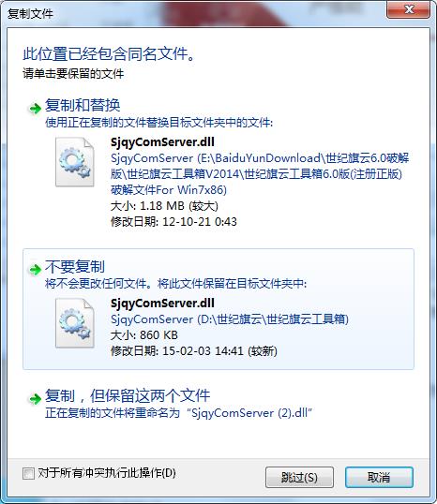437x504 pixels.
Task: Click bold SjqyComServer.dll under 不要复制
Action: coord(162,303)
